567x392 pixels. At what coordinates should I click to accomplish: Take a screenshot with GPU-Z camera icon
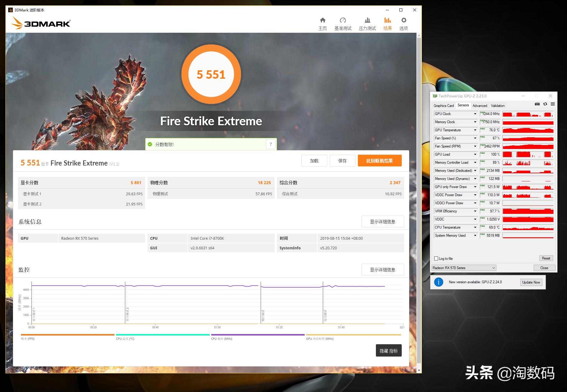coord(537,104)
